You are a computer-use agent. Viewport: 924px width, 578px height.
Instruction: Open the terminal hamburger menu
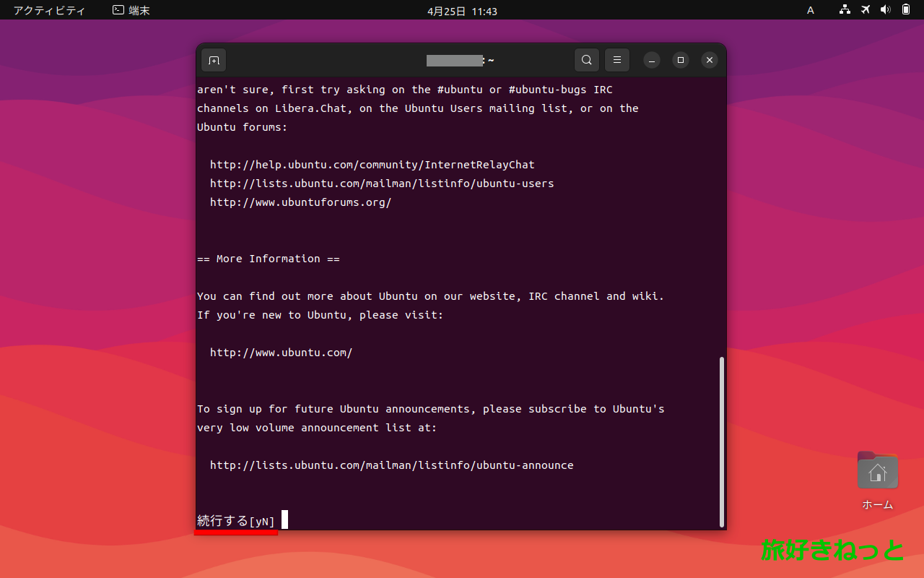point(616,60)
